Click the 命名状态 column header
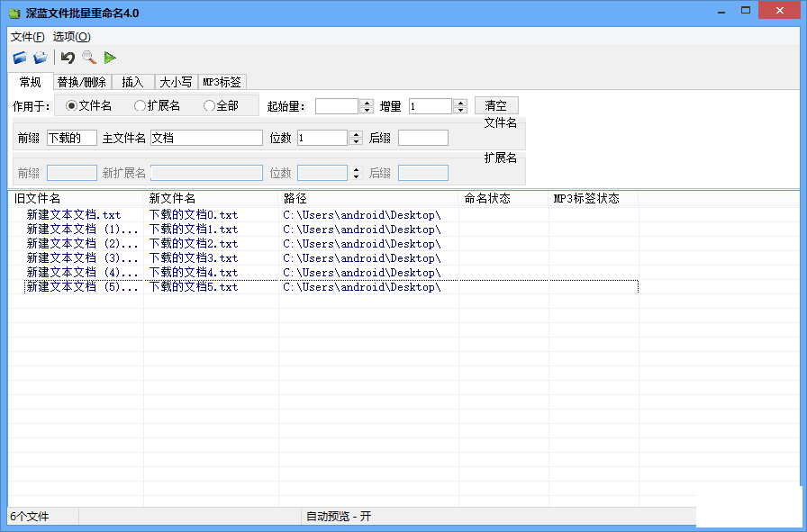This screenshot has height=532, width=807. click(x=503, y=198)
